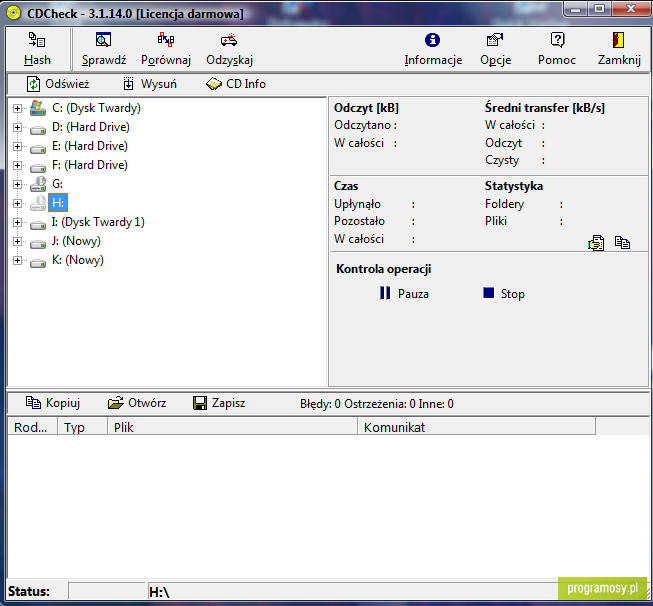
Task: Expand the E: (Hard Drive) node
Action: (17, 146)
